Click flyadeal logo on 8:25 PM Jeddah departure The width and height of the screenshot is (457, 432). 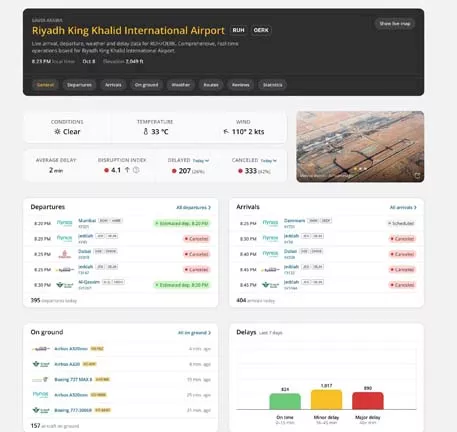[x=65, y=269]
